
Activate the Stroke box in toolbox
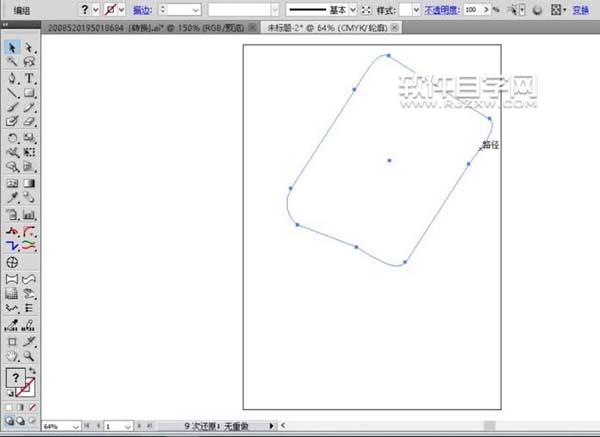pyautogui.click(x=27, y=388)
